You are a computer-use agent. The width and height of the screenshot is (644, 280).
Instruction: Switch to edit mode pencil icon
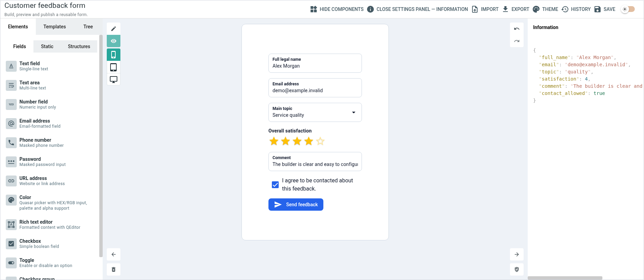click(114, 29)
